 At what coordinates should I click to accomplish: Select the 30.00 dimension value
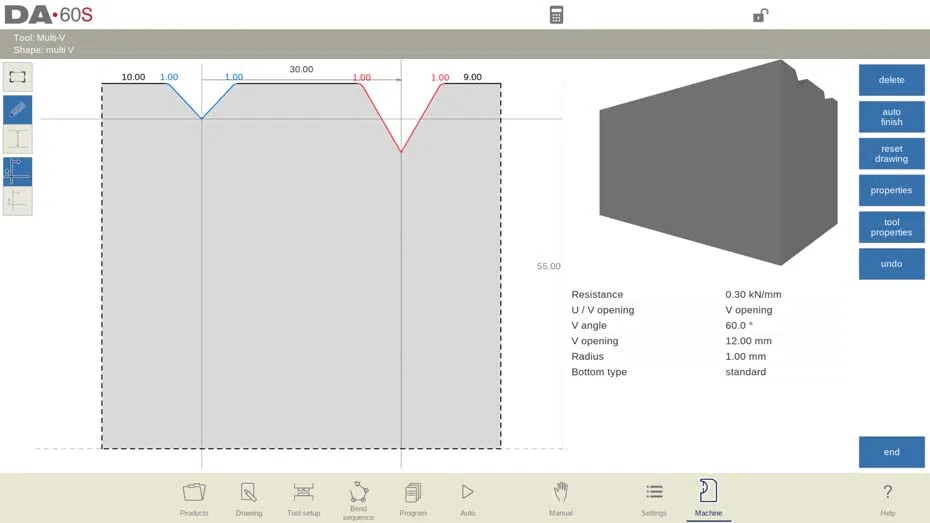[301, 69]
